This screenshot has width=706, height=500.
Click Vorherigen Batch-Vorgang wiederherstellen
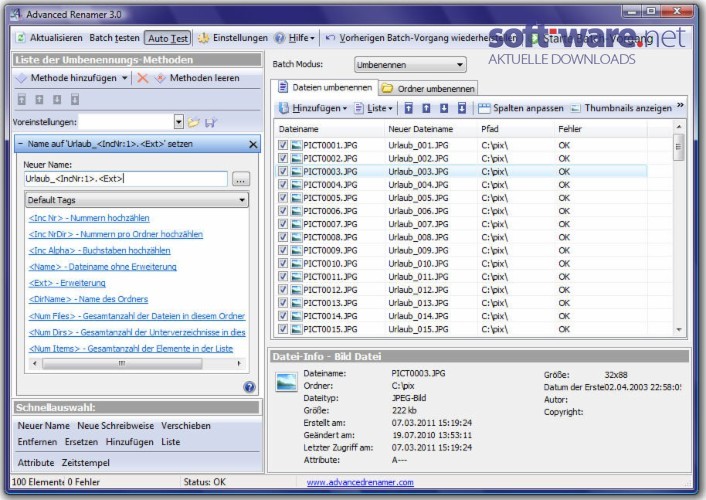coord(421,38)
